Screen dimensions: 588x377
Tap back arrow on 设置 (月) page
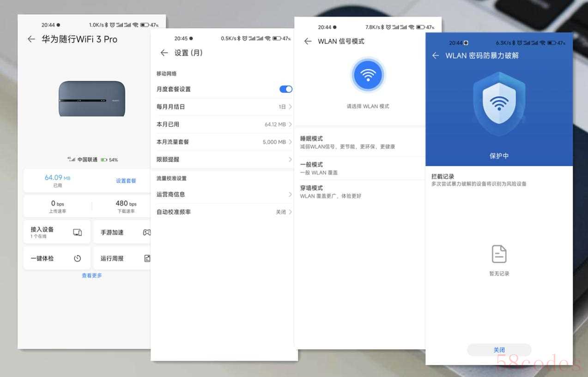pos(164,53)
